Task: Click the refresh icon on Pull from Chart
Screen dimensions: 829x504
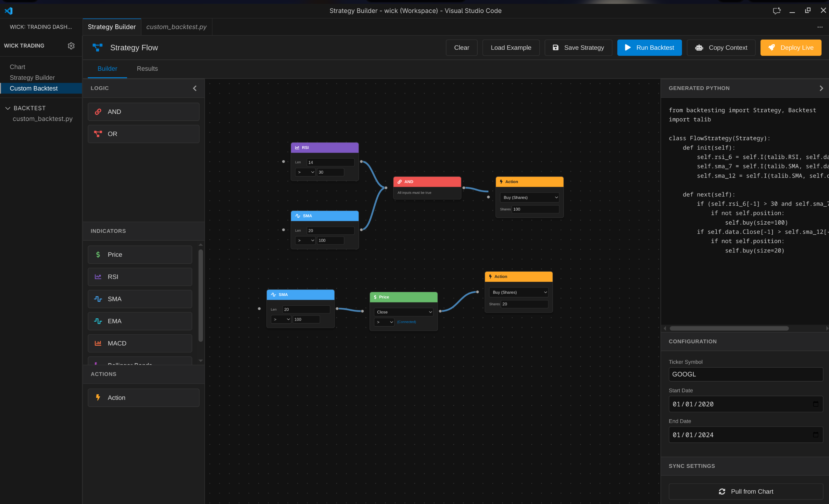Action: pyautogui.click(x=722, y=492)
